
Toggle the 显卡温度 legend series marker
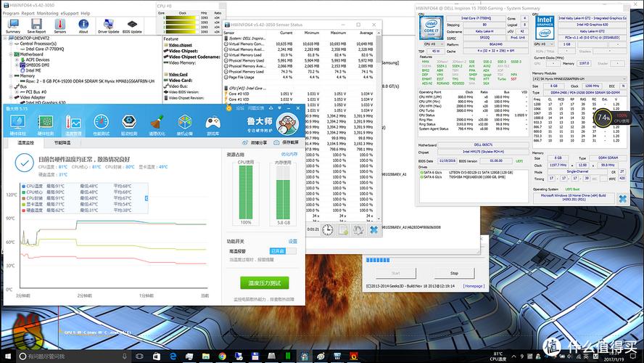[x=23, y=204]
